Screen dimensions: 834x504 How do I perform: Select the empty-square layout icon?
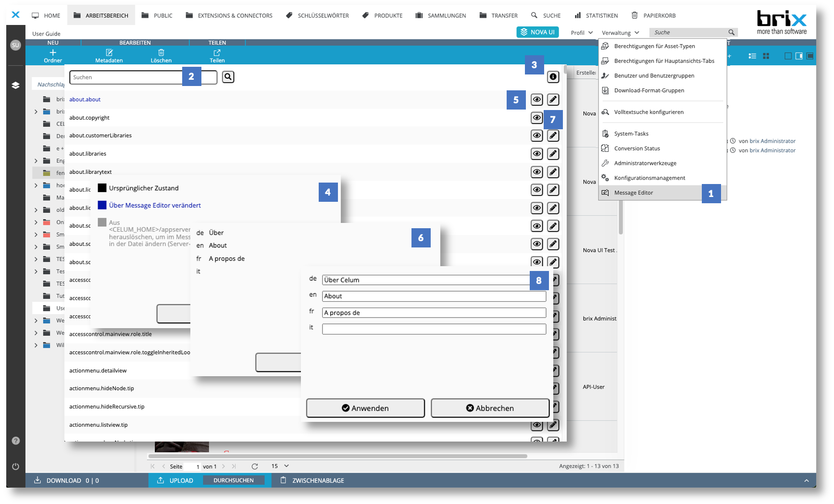coord(788,56)
